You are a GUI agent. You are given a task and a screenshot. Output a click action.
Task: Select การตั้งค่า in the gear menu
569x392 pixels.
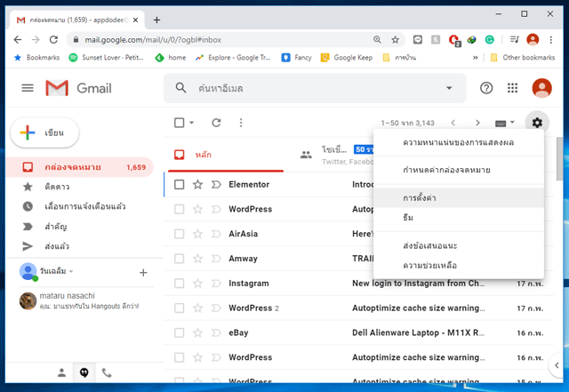pyautogui.click(x=459, y=198)
